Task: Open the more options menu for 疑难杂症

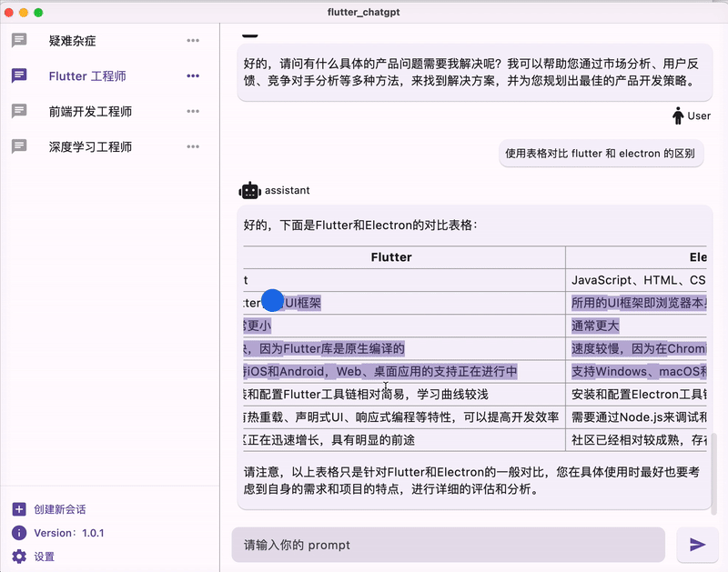Action: click(193, 40)
